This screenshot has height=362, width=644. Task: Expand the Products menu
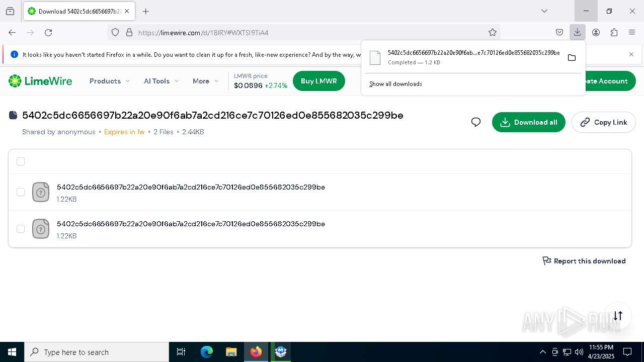pyautogui.click(x=110, y=81)
